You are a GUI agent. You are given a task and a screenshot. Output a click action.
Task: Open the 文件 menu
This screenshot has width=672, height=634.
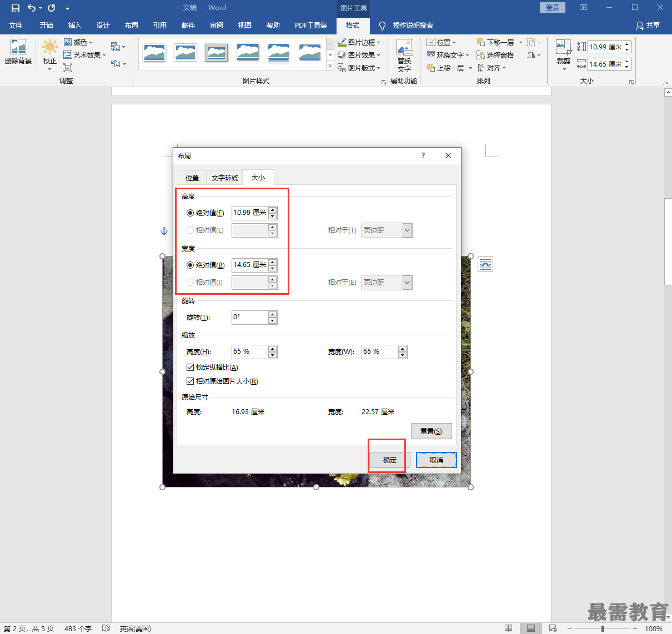[16, 26]
